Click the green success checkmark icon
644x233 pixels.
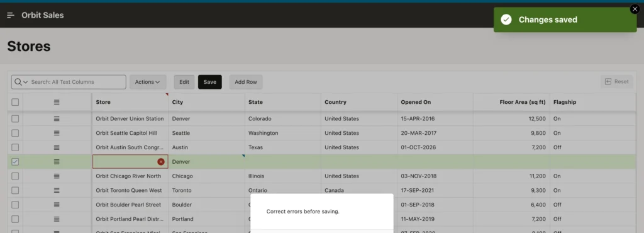tap(506, 20)
